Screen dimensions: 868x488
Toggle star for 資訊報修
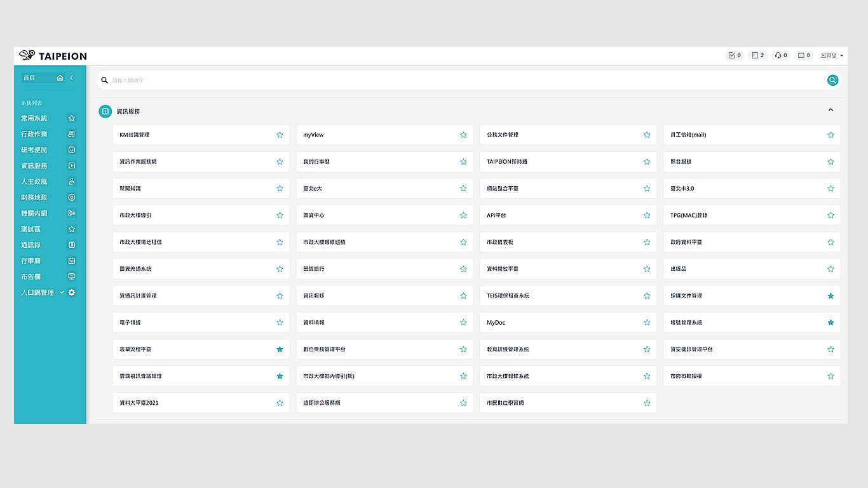tap(463, 295)
